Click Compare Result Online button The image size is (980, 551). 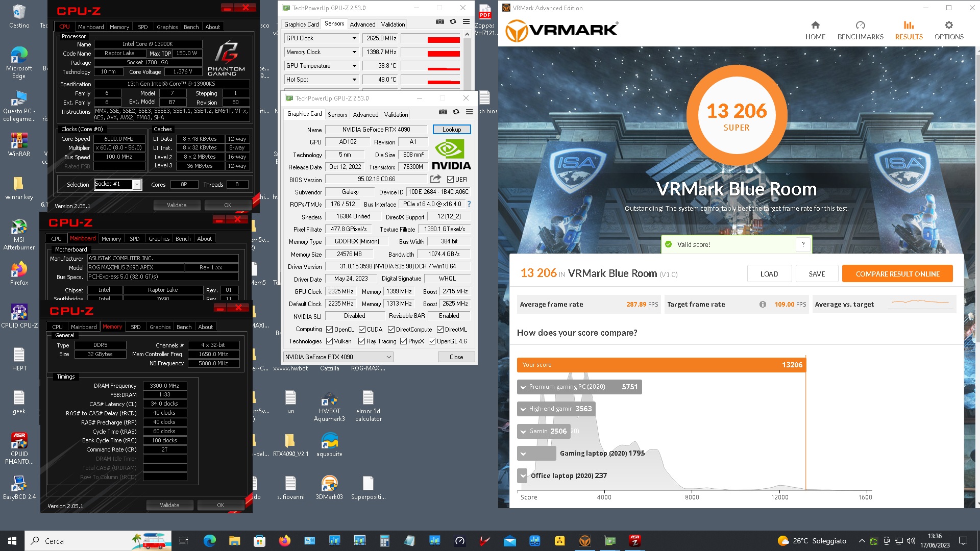click(x=897, y=274)
